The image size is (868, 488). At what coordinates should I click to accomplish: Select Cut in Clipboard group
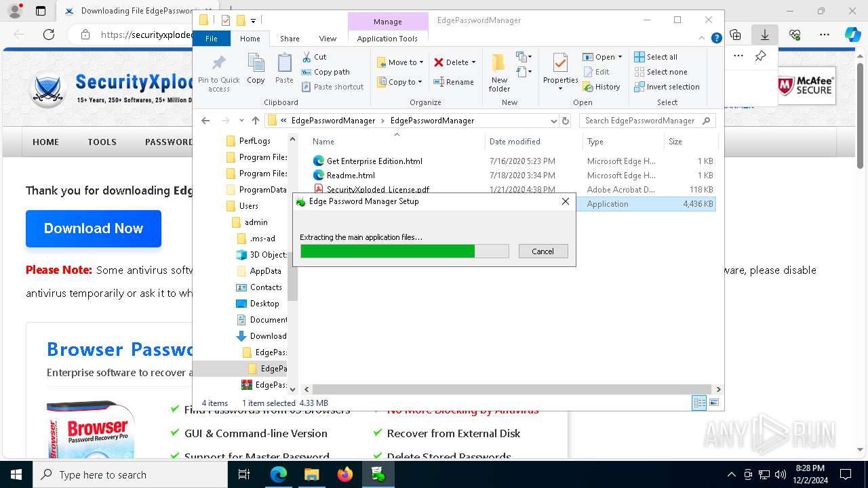click(x=314, y=57)
